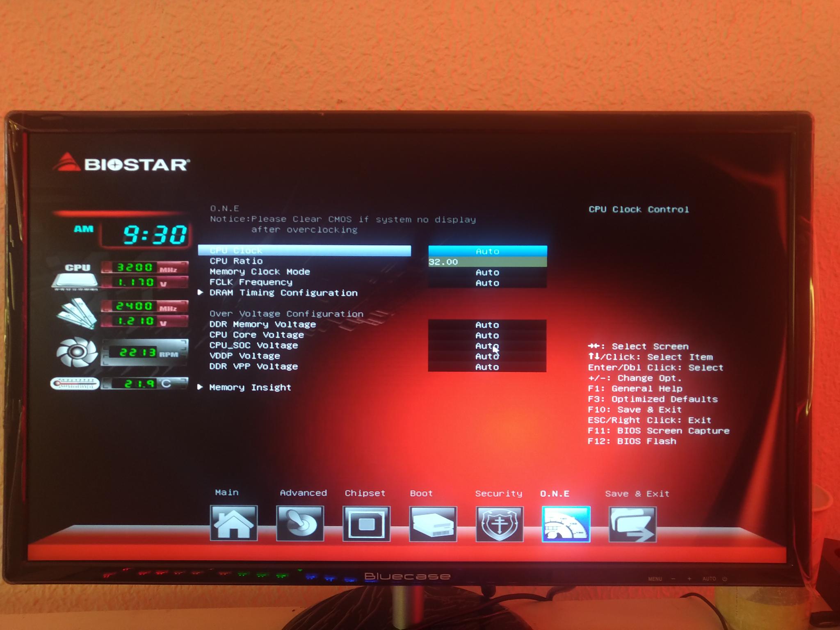Open DRAM Timing Configuration submenu
The width and height of the screenshot is (840, 630).
pyautogui.click(x=283, y=293)
